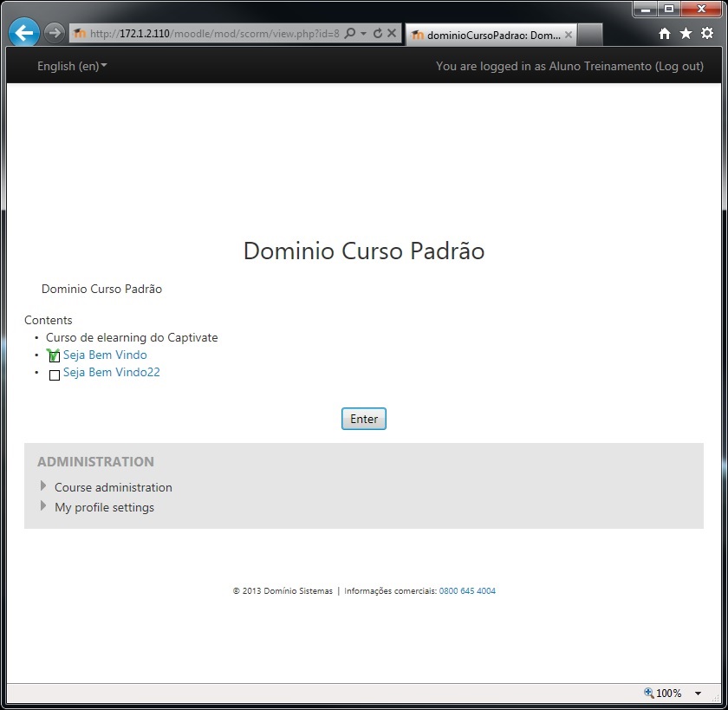This screenshot has height=710, width=728.
Task: Open My profile settings tree item
Action: tap(105, 507)
